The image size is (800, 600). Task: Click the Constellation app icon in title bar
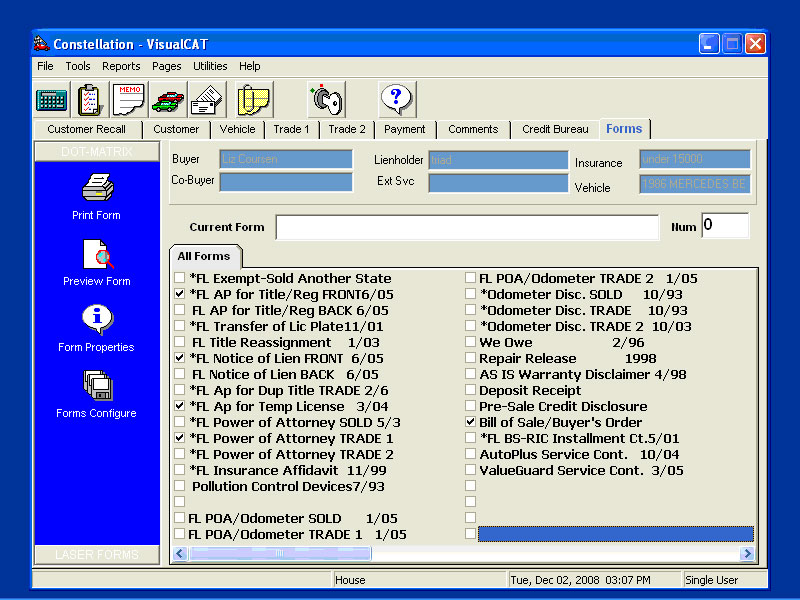(x=41, y=44)
